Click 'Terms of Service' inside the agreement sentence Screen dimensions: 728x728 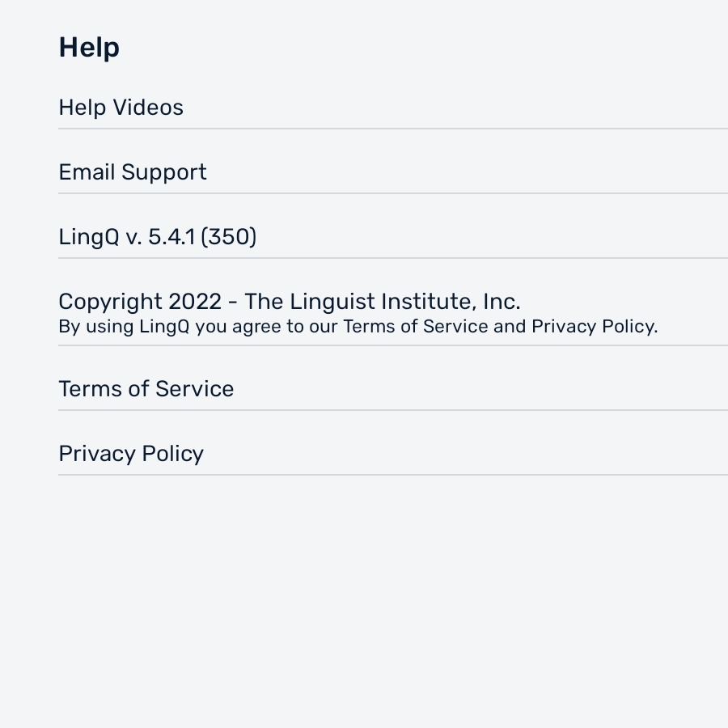416,327
